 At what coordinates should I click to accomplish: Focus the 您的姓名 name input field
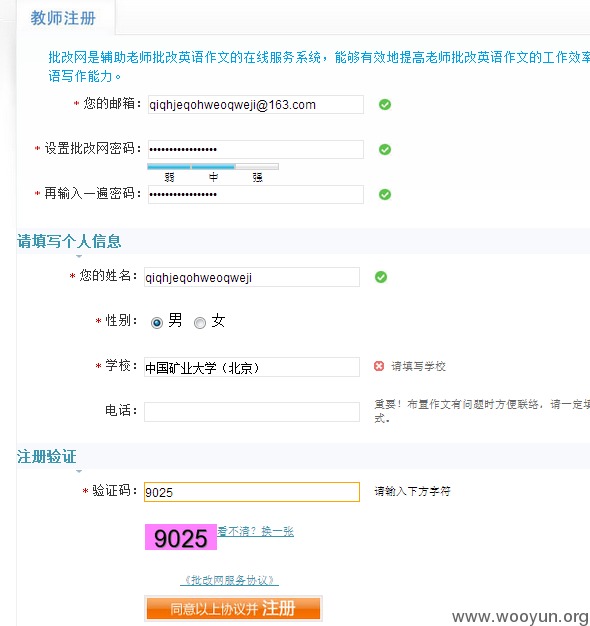(x=251, y=277)
